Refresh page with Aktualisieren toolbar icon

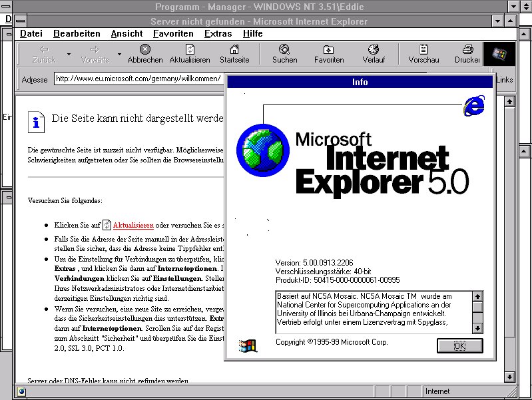(190, 49)
